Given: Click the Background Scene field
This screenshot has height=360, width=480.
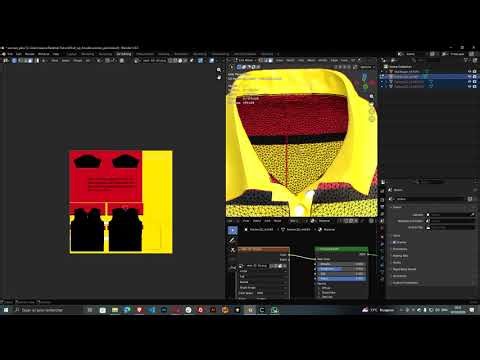Looking at the screenshot, I should point(449,221).
